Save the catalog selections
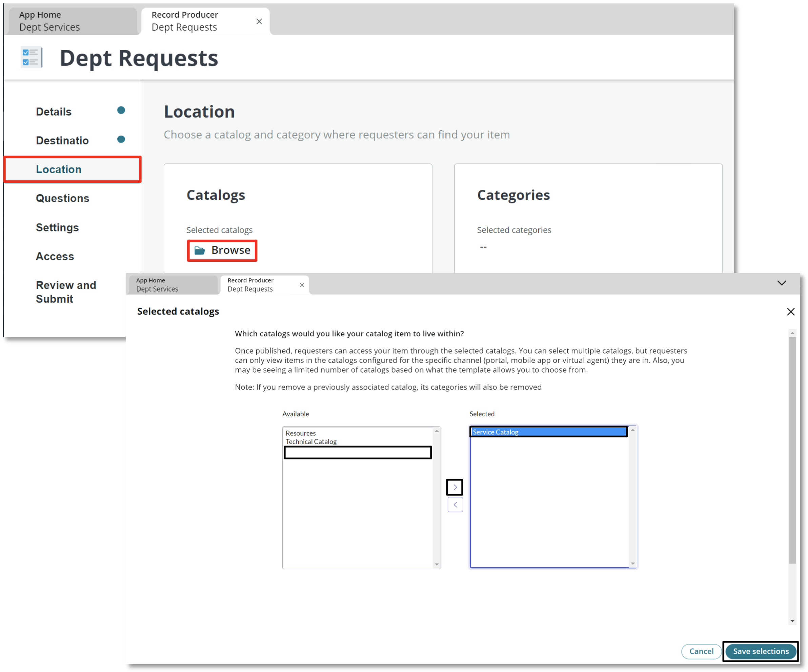 [760, 651]
